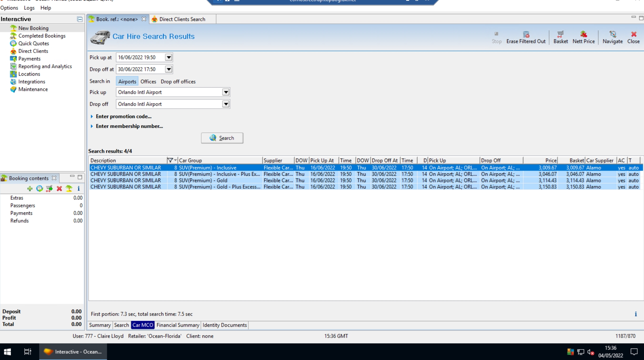Viewport: 644px width, 360px height.
Task: Open the Windows Start menu
Action: 7,352
